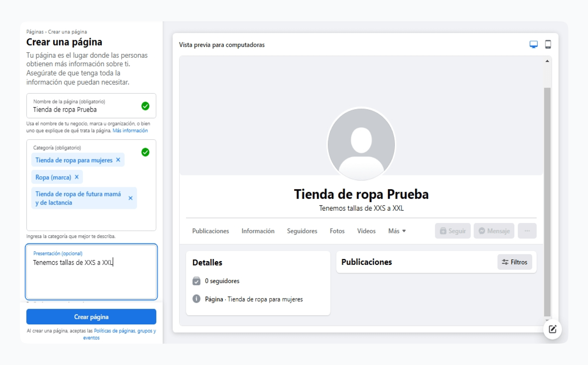Expand the Más tab dropdown
The width and height of the screenshot is (588, 365).
397,231
